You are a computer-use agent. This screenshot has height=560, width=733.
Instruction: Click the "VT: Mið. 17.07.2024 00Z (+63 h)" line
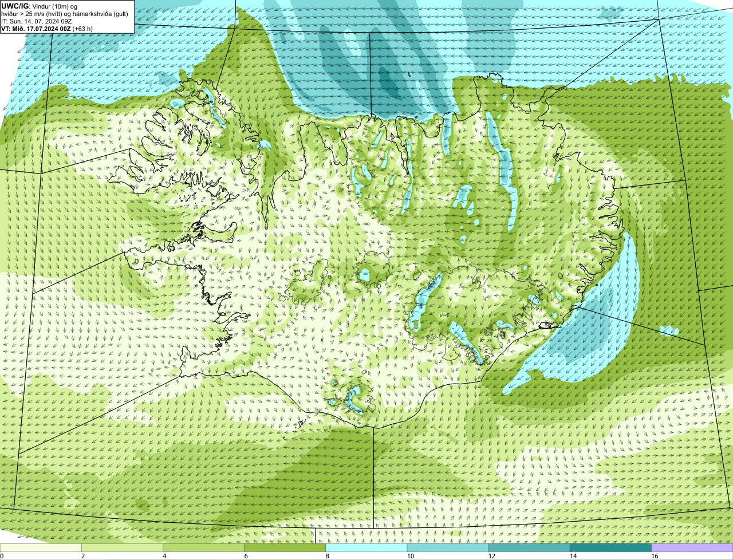click(x=47, y=28)
